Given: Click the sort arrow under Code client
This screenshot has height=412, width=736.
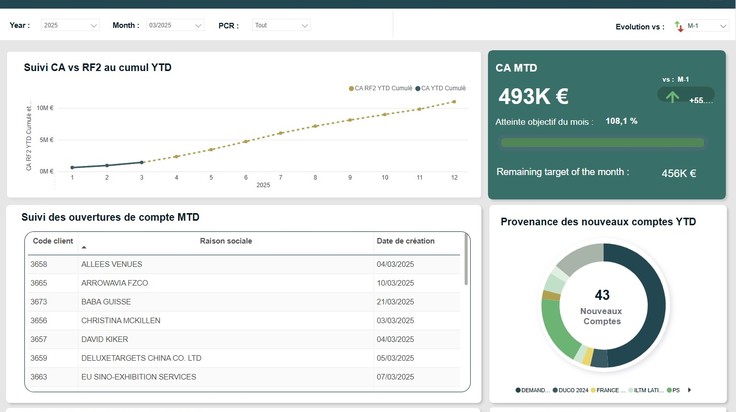Looking at the screenshot, I should click(84, 247).
